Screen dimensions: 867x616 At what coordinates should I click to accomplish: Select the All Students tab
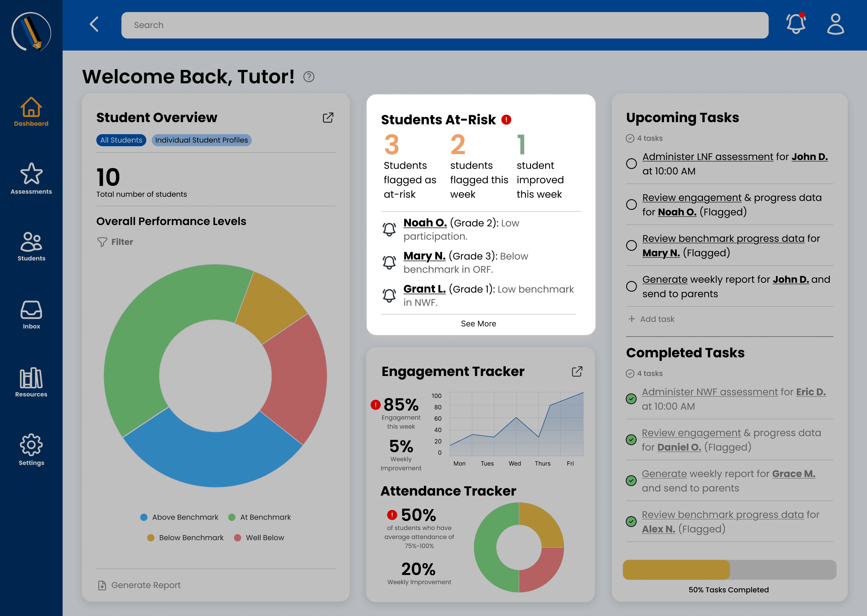pyautogui.click(x=121, y=140)
